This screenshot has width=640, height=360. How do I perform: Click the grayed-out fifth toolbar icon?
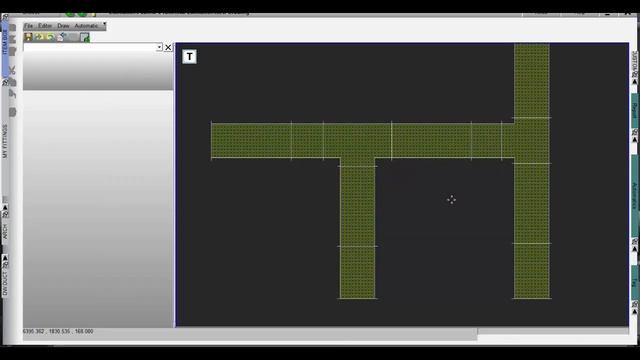click(x=73, y=37)
